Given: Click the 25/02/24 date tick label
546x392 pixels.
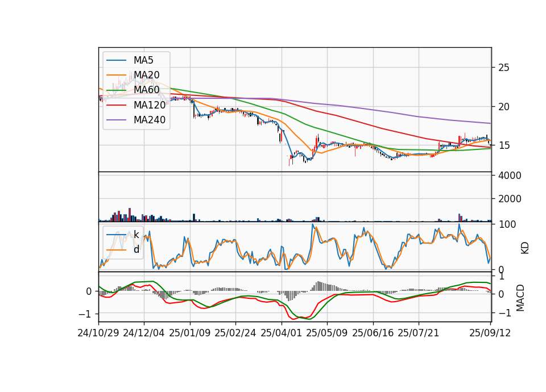Looking at the screenshot, I should tap(235, 333).
